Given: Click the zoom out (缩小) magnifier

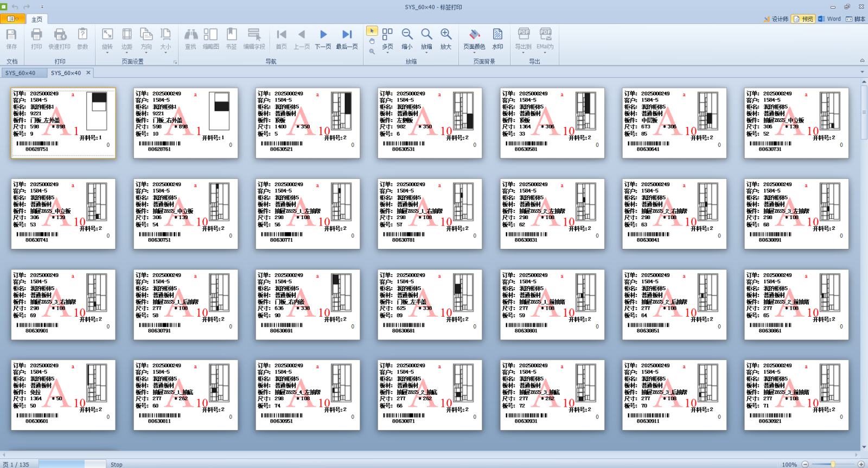Looking at the screenshot, I should click(407, 39).
